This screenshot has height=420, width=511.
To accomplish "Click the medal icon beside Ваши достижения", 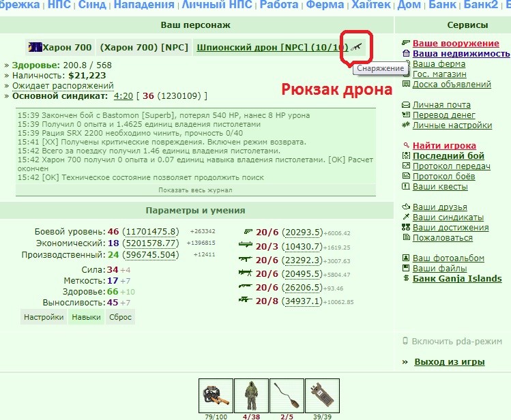I will point(406,227).
